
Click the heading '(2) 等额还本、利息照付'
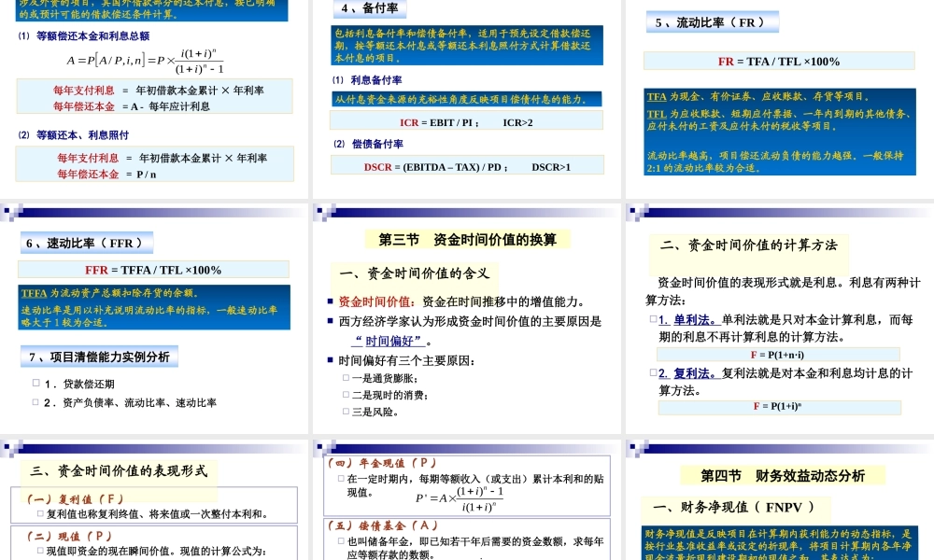74,135
